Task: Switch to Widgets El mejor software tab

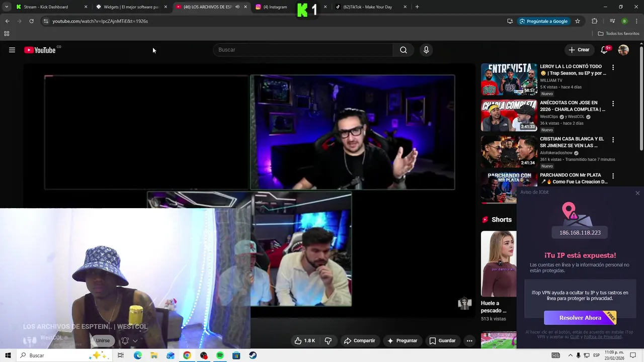Action: (131, 7)
